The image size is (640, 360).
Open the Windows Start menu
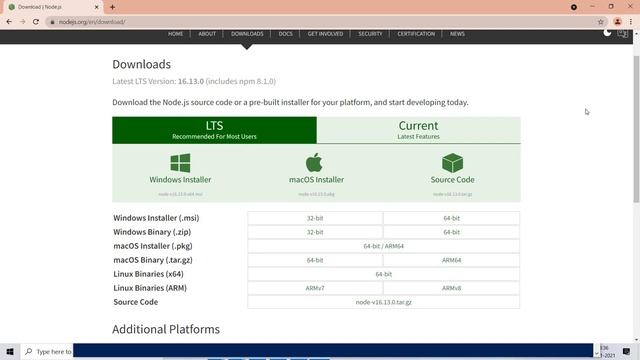tap(10, 351)
